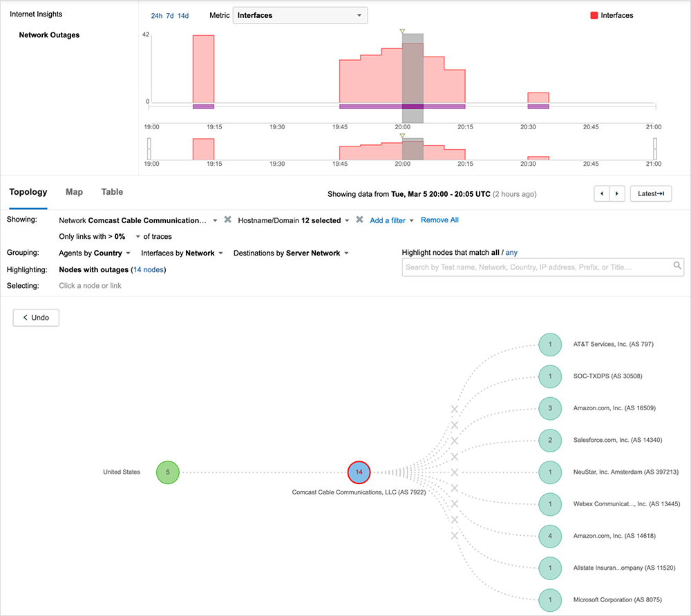Image resolution: width=691 pixels, height=616 pixels.
Task: Click the Microsoft Corporation AS 8075 node
Action: pos(550,599)
